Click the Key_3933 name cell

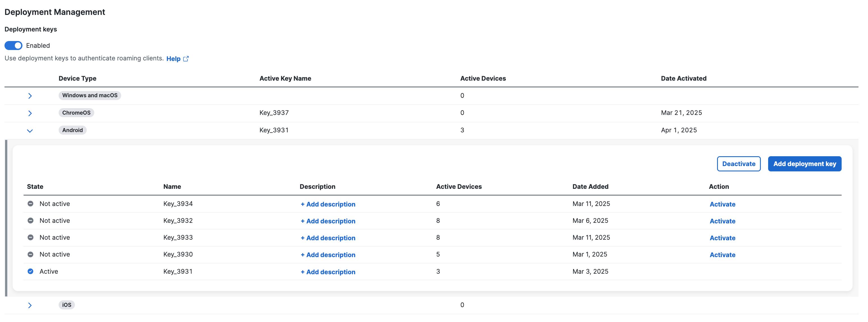click(178, 238)
